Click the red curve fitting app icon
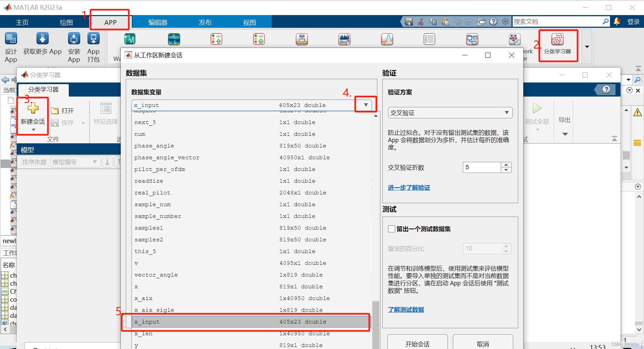This screenshot has width=644, height=349. (x=387, y=39)
